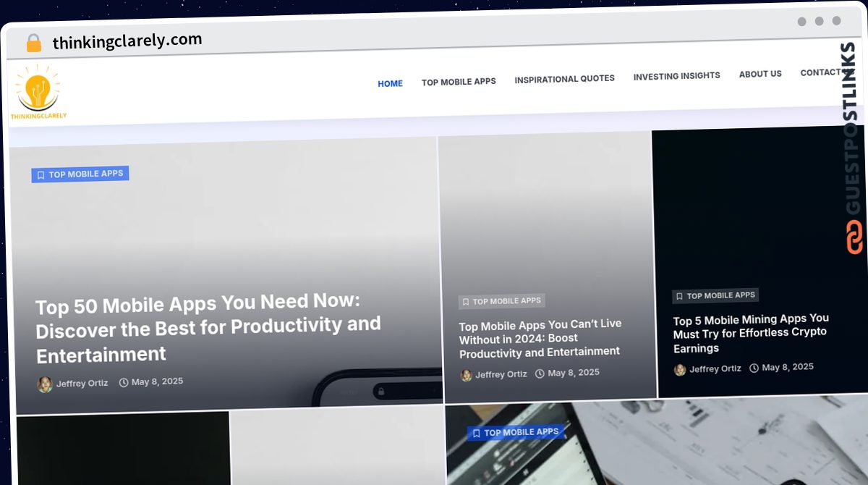Open the "Top Mobile Apps You Can't Live Without" article
This screenshot has width=868, height=485.
coord(540,339)
